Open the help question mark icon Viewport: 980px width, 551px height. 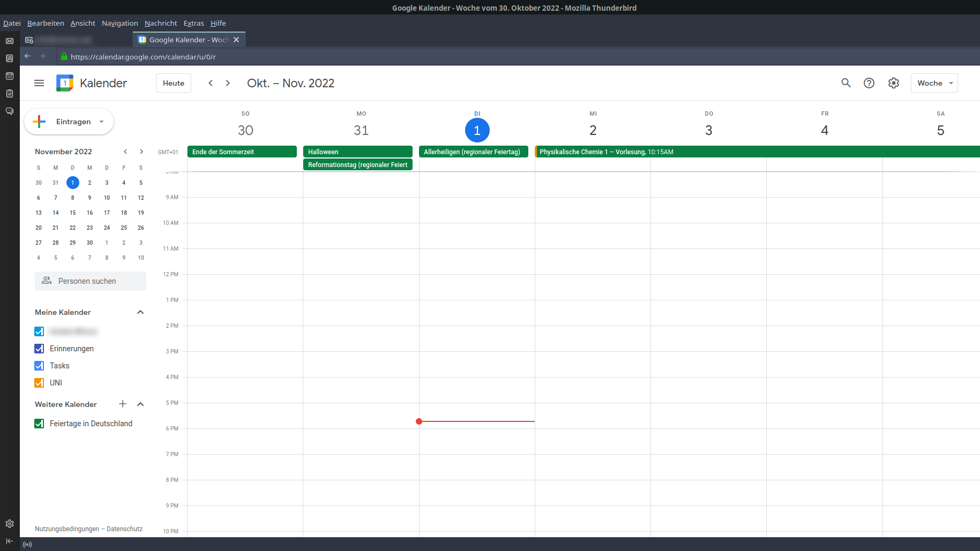coord(869,83)
